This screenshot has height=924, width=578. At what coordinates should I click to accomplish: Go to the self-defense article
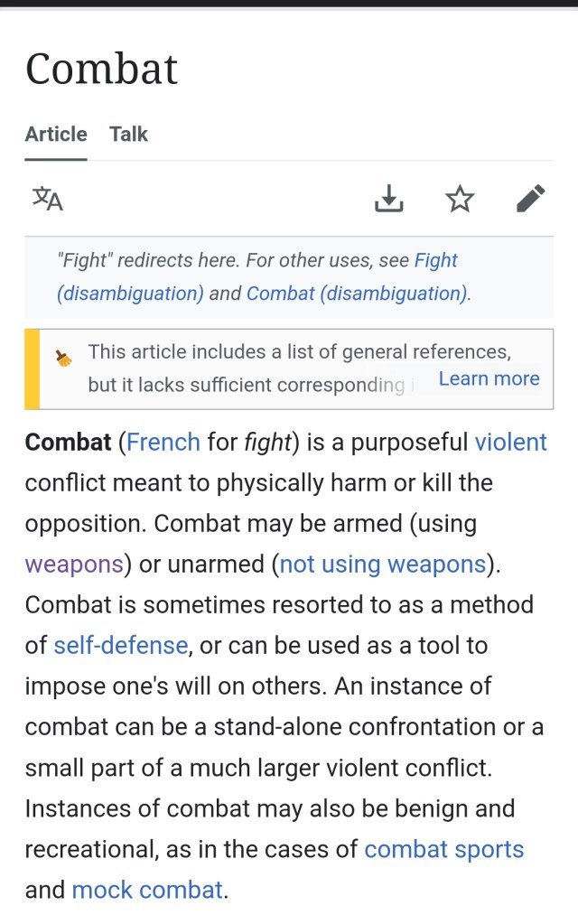tap(121, 646)
